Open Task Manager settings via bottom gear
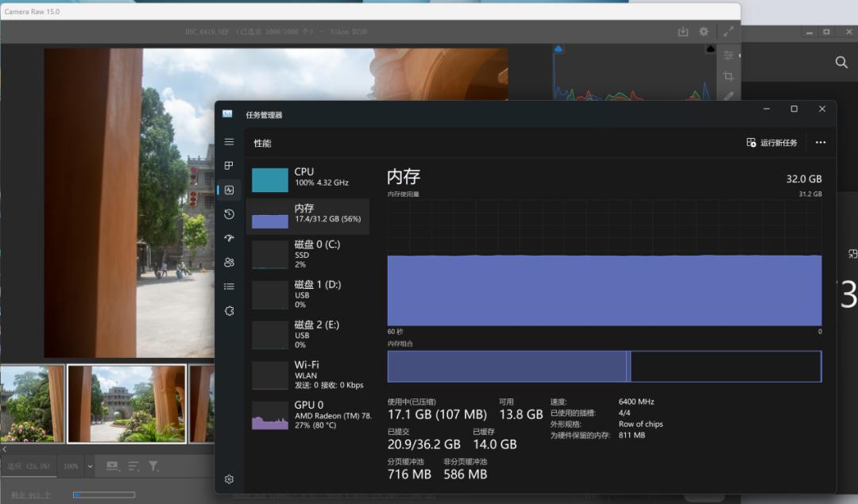 tap(229, 479)
